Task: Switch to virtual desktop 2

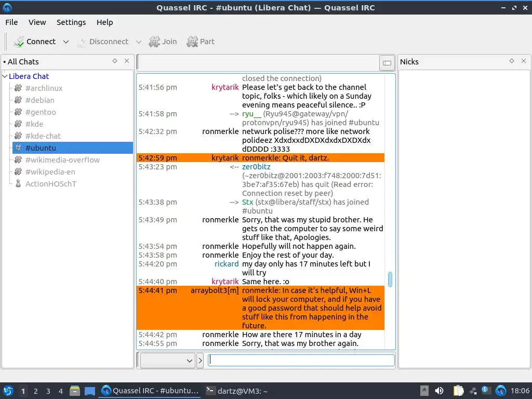Action: point(35,391)
